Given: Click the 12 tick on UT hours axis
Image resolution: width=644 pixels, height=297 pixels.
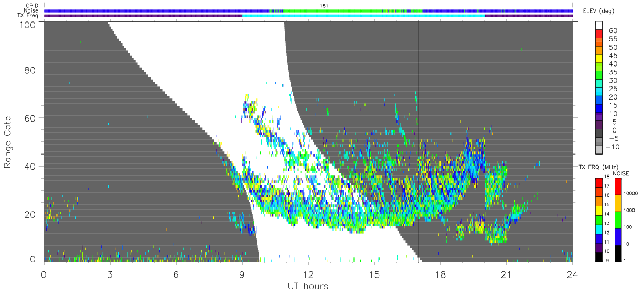Looking at the screenshot, I should 308,274.
